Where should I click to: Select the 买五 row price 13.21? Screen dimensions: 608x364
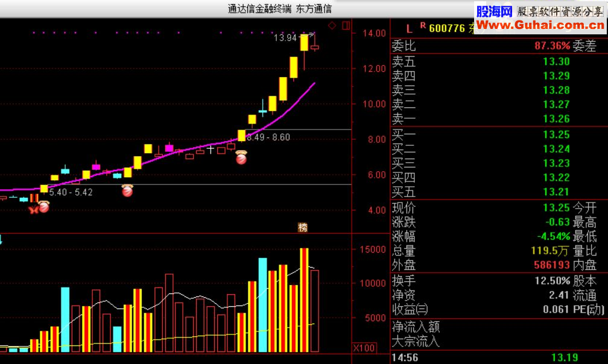pyautogui.click(x=556, y=192)
